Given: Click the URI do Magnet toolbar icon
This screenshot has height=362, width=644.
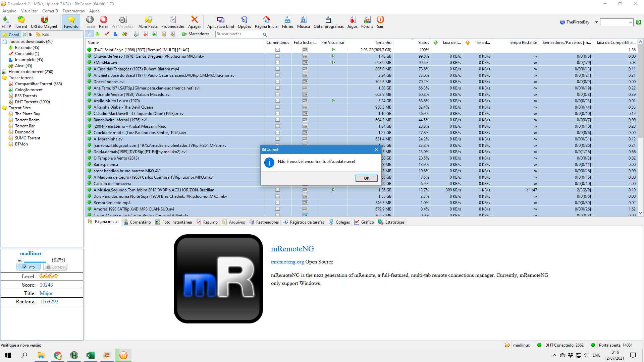Looking at the screenshot, I should 44,20.
